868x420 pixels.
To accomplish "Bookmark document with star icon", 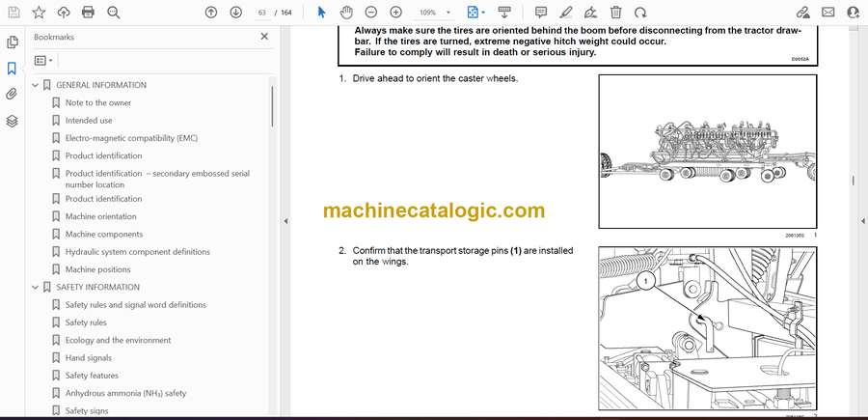I will tap(39, 13).
